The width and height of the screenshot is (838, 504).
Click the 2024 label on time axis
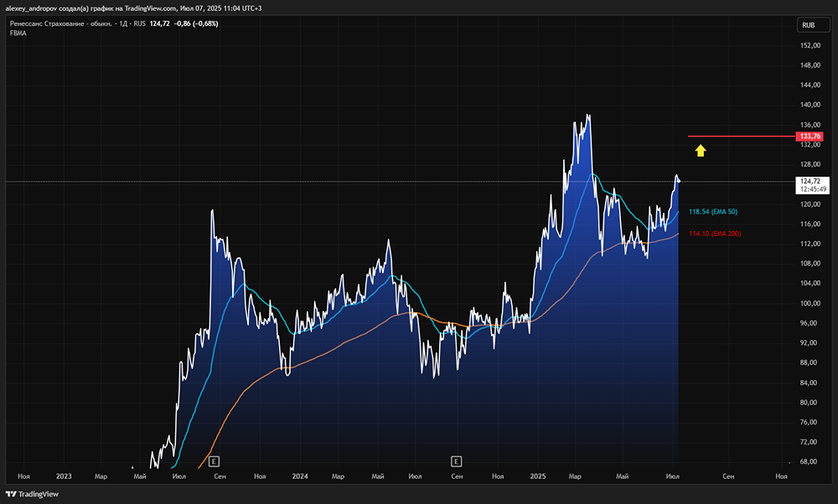300,476
